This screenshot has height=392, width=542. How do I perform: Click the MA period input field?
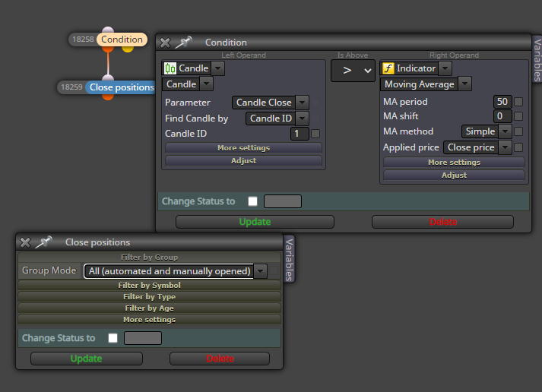pyautogui.click(x=502, y=102)
